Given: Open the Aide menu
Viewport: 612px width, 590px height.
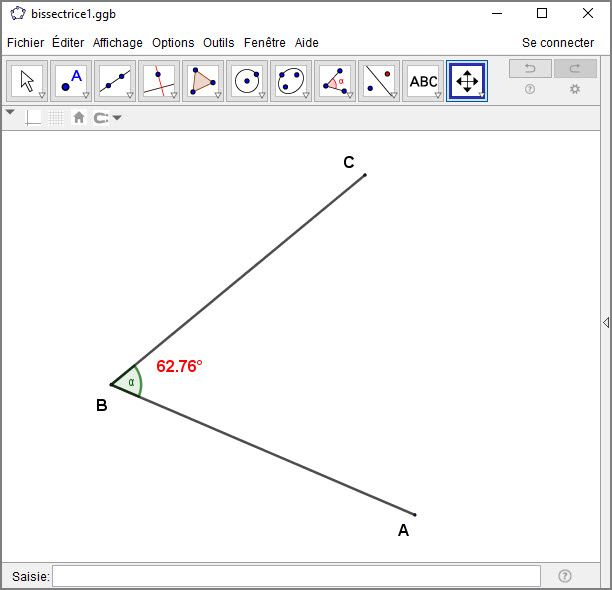Looking at the screenshot, I should pos(307,43).
